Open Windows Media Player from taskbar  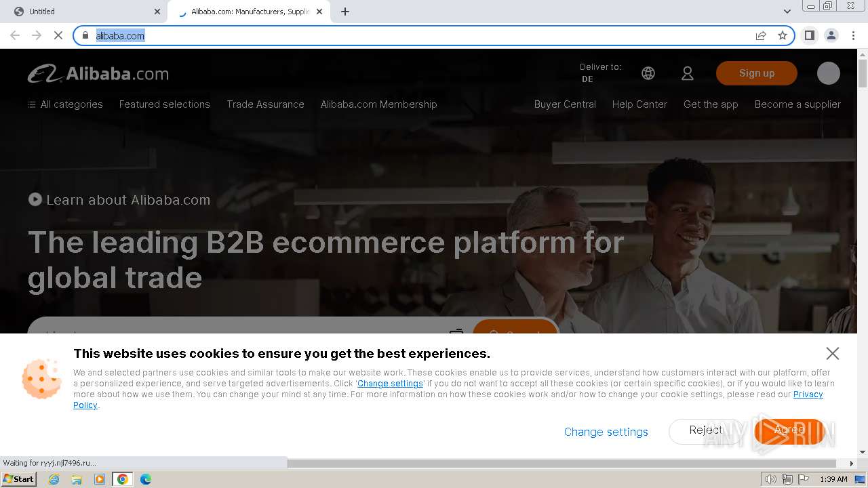pyautogui.click(x=100, y=479)
